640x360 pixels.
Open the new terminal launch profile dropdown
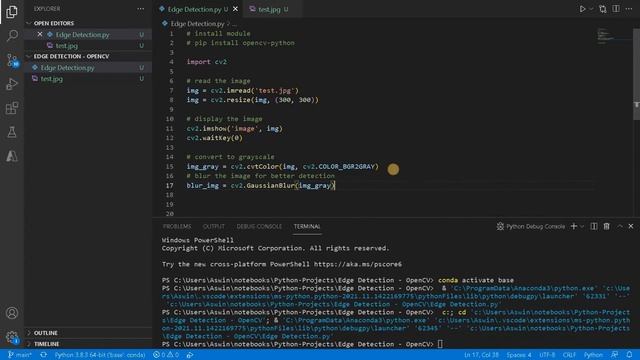pos(582,227)
